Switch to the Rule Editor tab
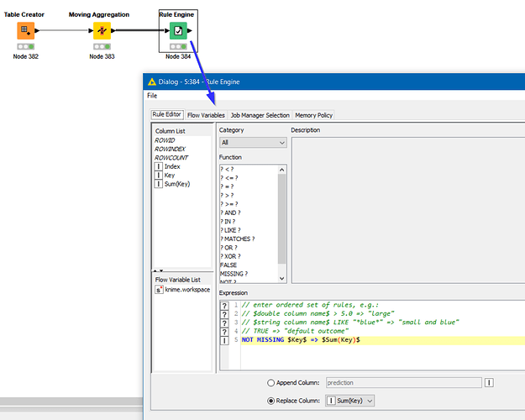The width and height of the screenshot is (525, 420). pos(167,114)
